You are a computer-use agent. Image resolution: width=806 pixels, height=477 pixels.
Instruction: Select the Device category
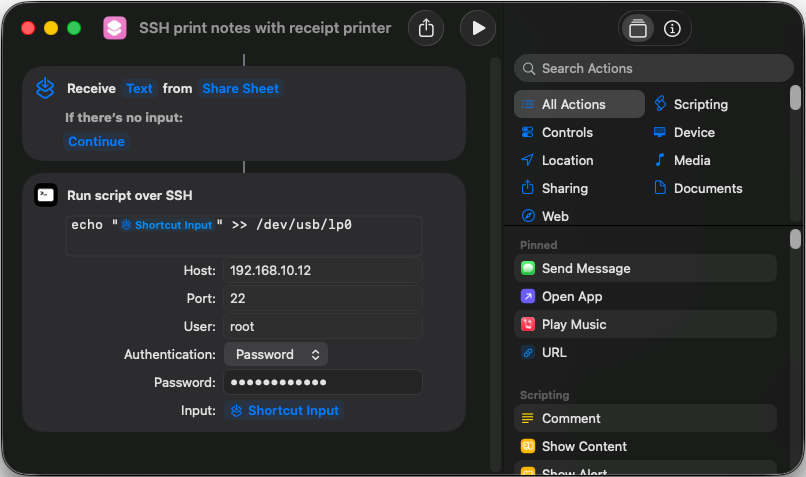click(684, 132)
